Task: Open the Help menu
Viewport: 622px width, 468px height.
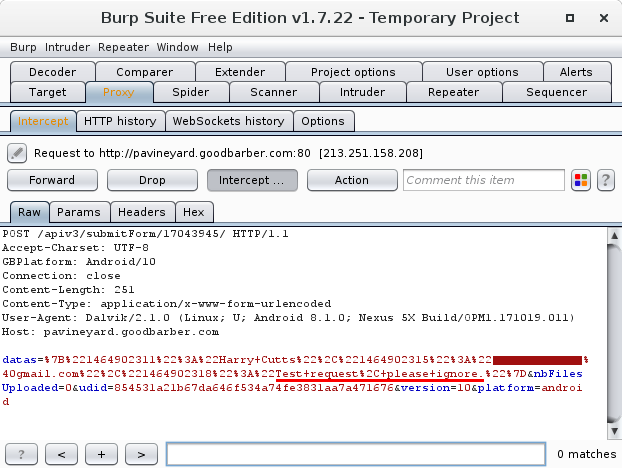Action: [220, 47]
